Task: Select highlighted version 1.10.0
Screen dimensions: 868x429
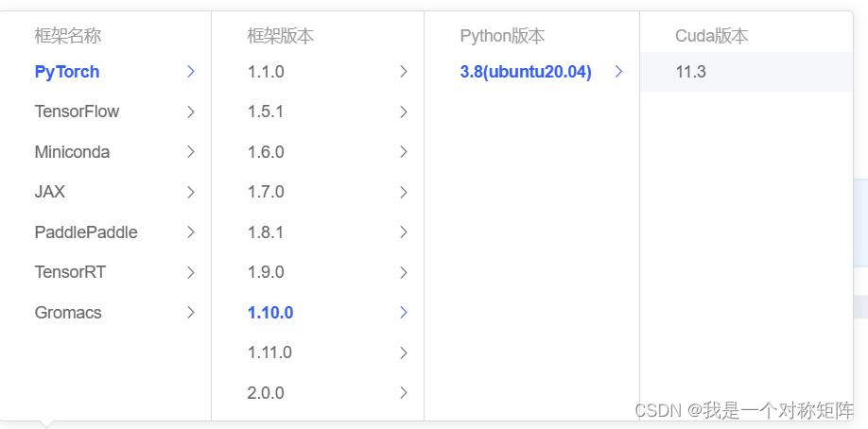Action: 270,313
